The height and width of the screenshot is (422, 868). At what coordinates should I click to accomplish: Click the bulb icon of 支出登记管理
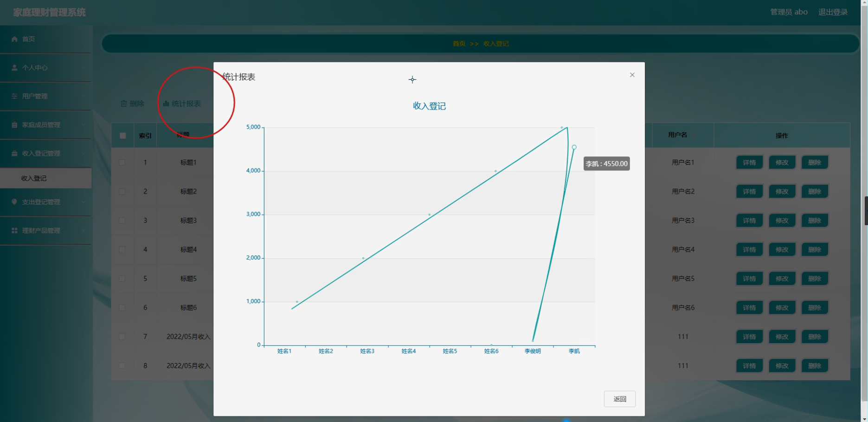pos(14,202)
